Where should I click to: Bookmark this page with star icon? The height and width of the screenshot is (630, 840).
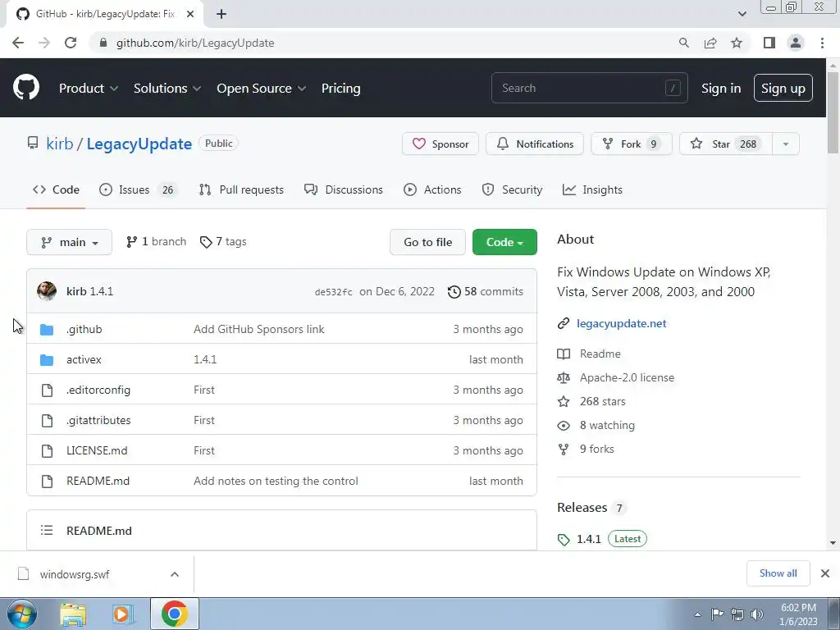[737, 43]
